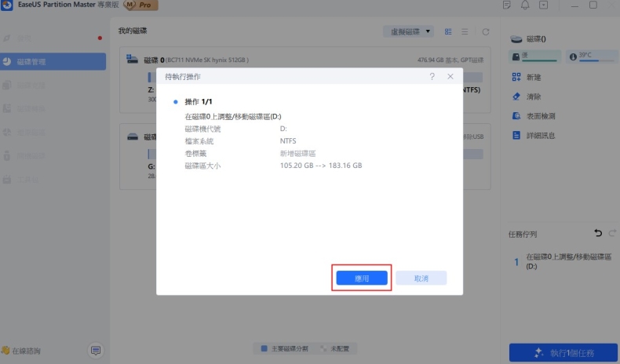Click 表面檢測 in the right panel
The height and width of the screenshot is (364, 620).
tap(534, 116)
